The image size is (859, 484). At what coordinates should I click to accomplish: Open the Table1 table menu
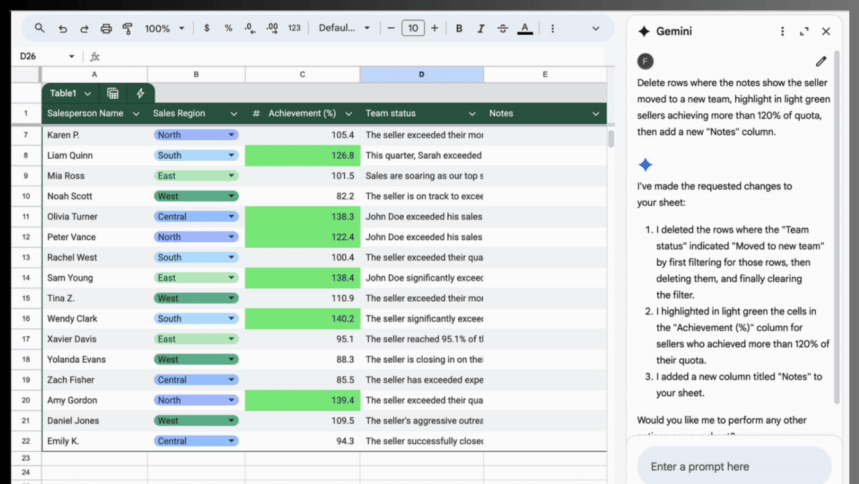[71, 93]
